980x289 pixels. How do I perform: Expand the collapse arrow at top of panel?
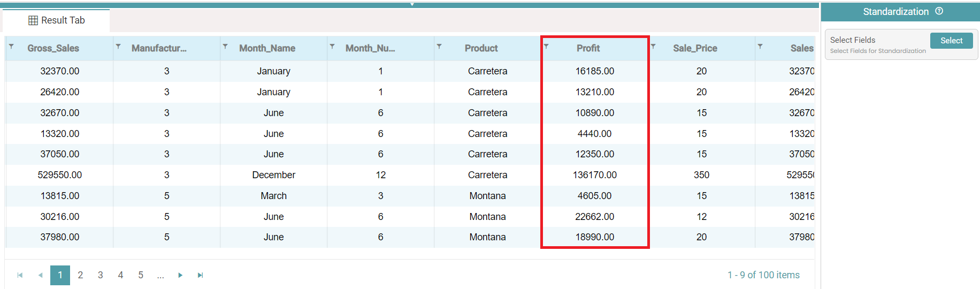coord(412,4)
